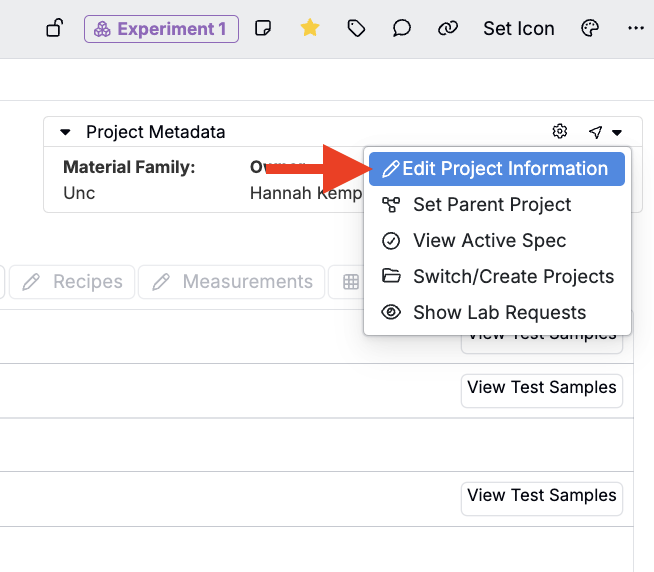
Task: Choose Switch/Create Projects
Action: click(513, 277)
